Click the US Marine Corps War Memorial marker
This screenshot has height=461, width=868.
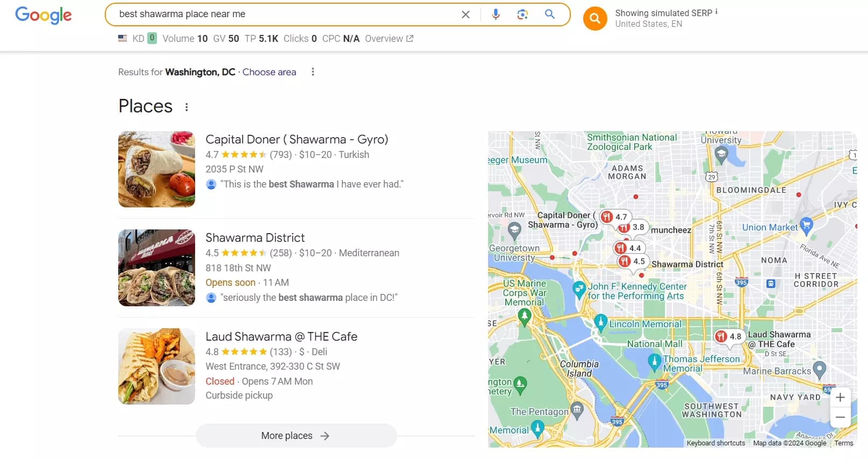tap(525, 317)
